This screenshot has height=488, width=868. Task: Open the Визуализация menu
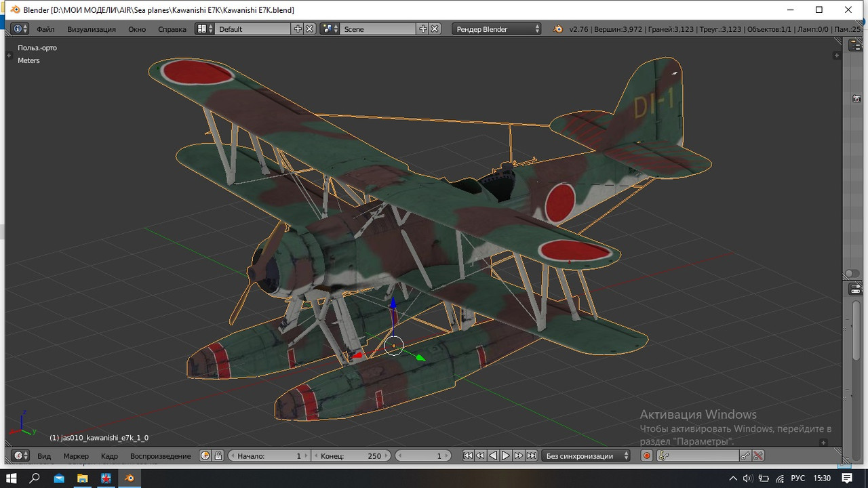coord(92,29)
